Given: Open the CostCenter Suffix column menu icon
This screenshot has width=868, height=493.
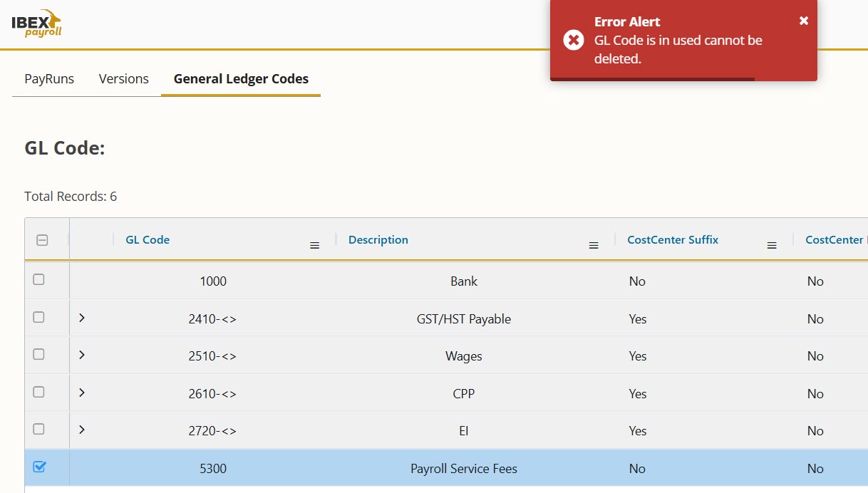Looking at the screenshot, I should [771, 245].
